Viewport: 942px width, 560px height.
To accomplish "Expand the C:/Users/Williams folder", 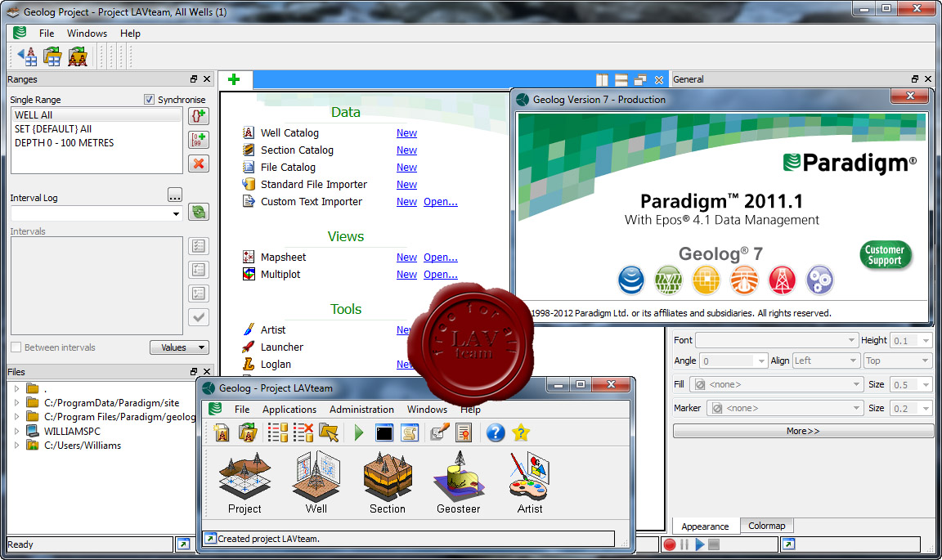I will 17,446.
